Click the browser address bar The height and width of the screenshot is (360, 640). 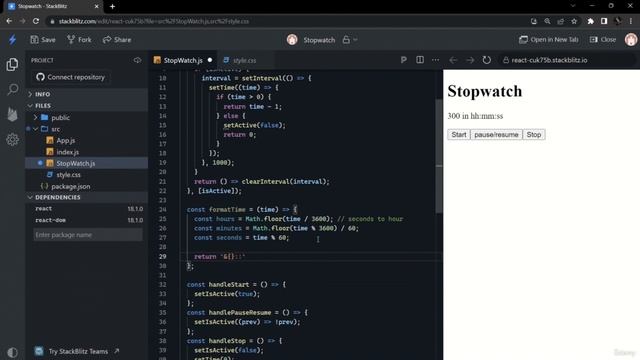tap(286, 21)
